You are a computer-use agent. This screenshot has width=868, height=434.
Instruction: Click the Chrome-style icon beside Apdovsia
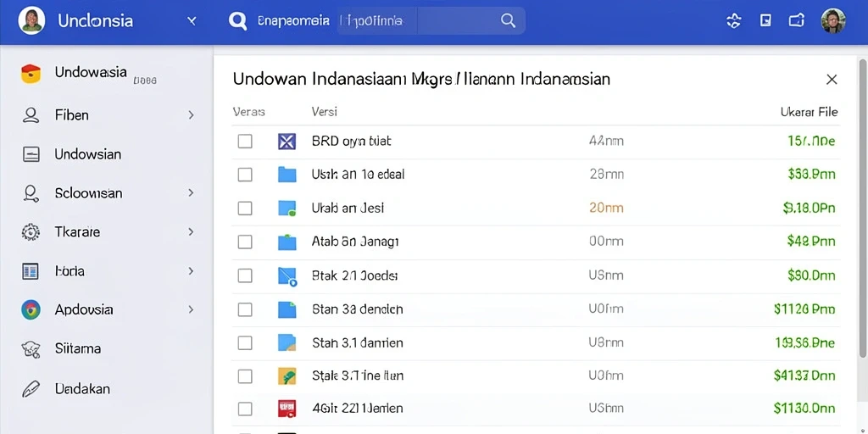tap(31, 309)
